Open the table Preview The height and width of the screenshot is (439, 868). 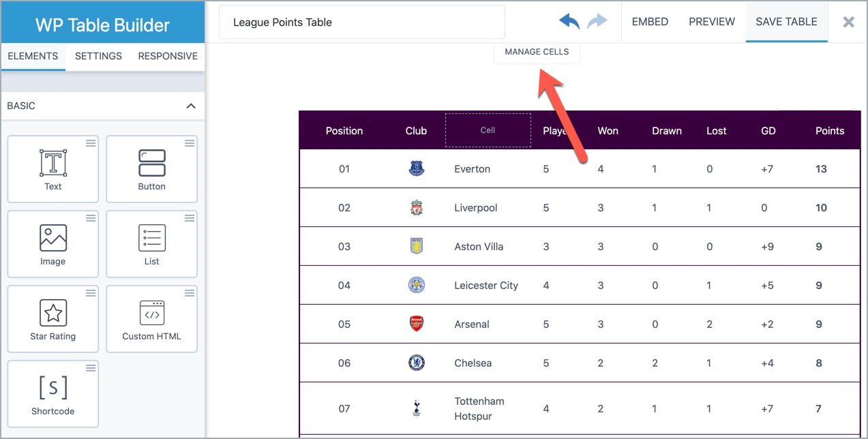pyautogui.click(x=712, y=22)
